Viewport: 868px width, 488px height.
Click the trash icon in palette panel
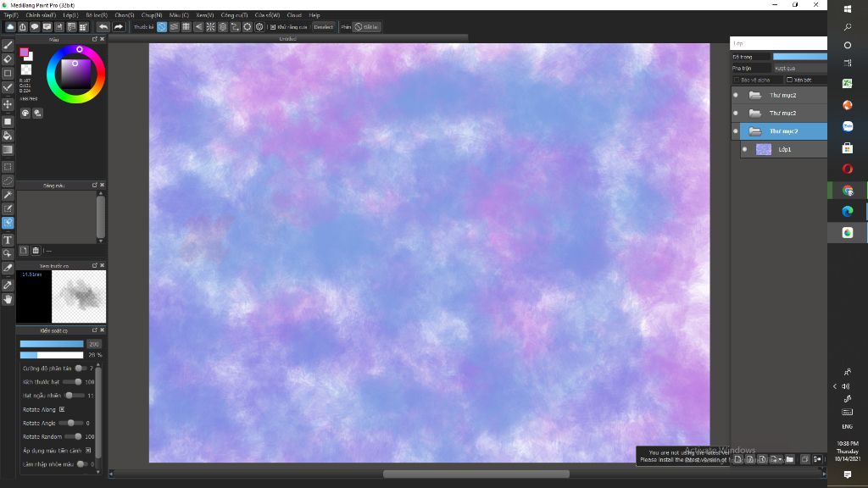coord(36,251)
